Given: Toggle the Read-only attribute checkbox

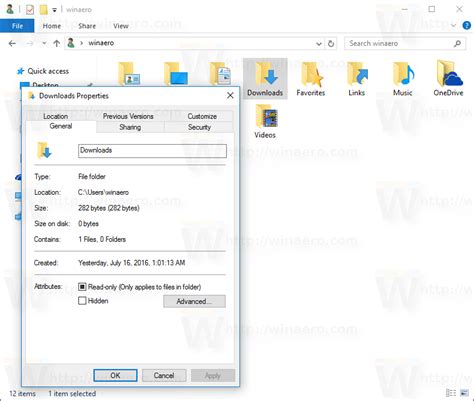Looking at the screenshot, I should point(82,287).
